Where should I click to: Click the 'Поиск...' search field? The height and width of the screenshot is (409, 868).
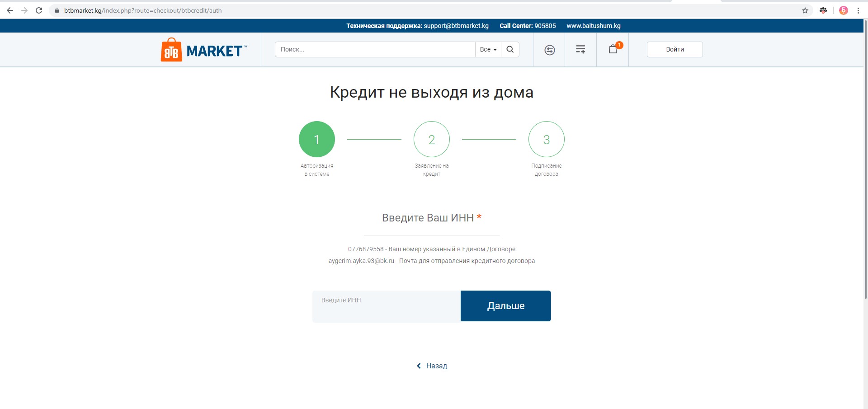coord(375,49)
